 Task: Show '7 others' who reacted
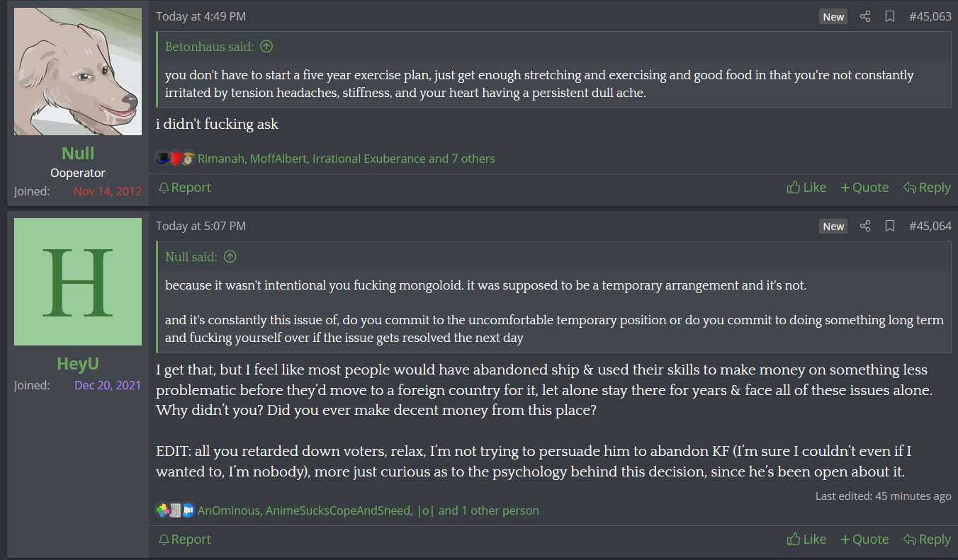(x=473, y=159)
